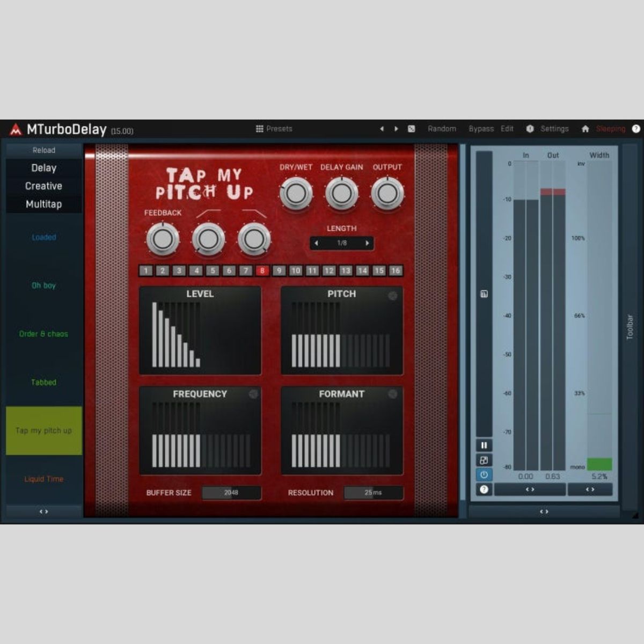Load the Liquid Time preset
The width and height of the screenshot is (644, 644).
[44, 479]
